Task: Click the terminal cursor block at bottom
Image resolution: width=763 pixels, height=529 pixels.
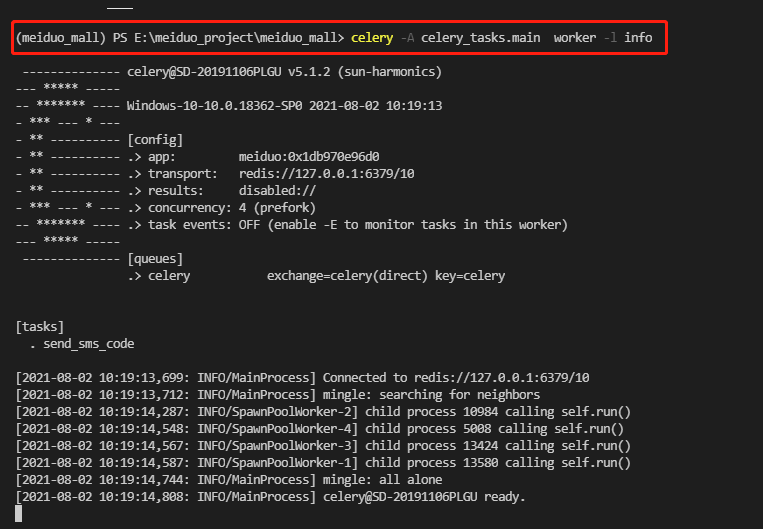Action: tap(18, 513)
